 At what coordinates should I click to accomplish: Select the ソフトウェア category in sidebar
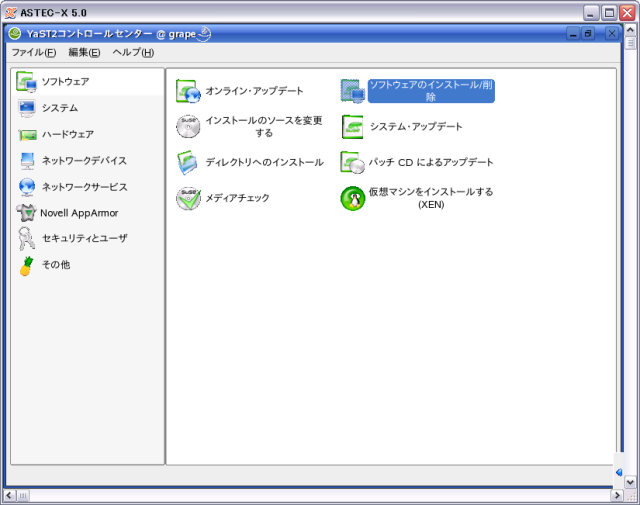pyautogui.click(x=64, y=81)
